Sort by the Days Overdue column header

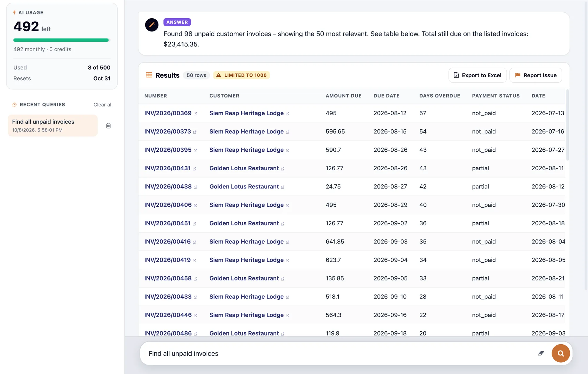[x=440, y=96]
